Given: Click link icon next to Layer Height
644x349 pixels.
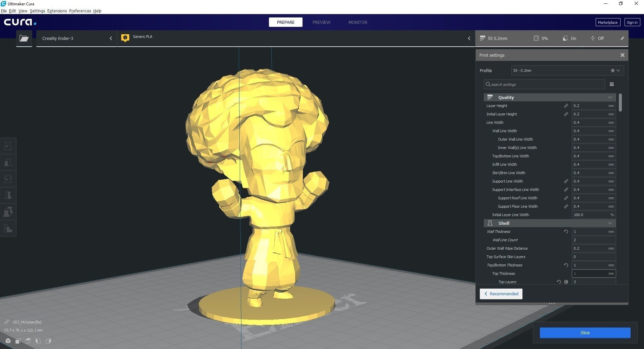Looking at the screenshot, I should click(x=566, y=106).
